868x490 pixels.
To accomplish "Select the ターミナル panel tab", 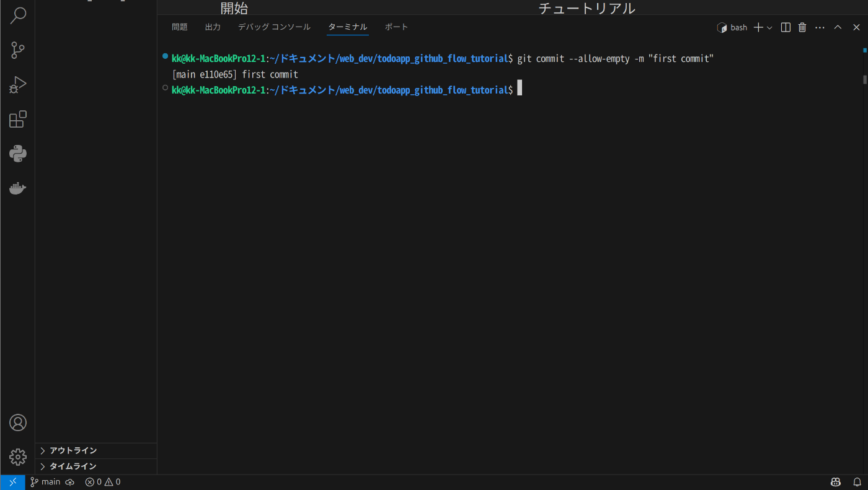I will [x=348, y=27].
